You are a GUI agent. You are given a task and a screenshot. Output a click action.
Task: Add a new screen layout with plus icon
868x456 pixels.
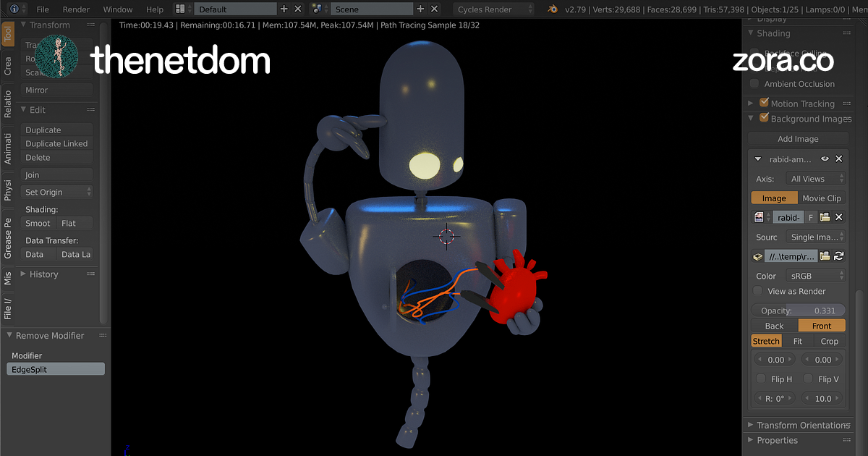coord(284,9)
